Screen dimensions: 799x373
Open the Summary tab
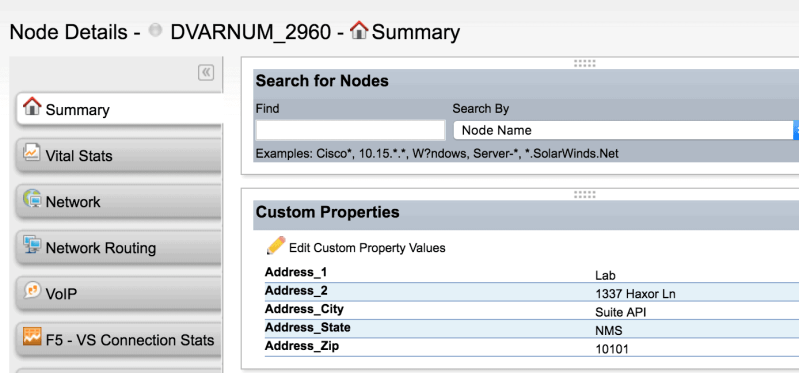pyautogui.click(x=119, y=109)
